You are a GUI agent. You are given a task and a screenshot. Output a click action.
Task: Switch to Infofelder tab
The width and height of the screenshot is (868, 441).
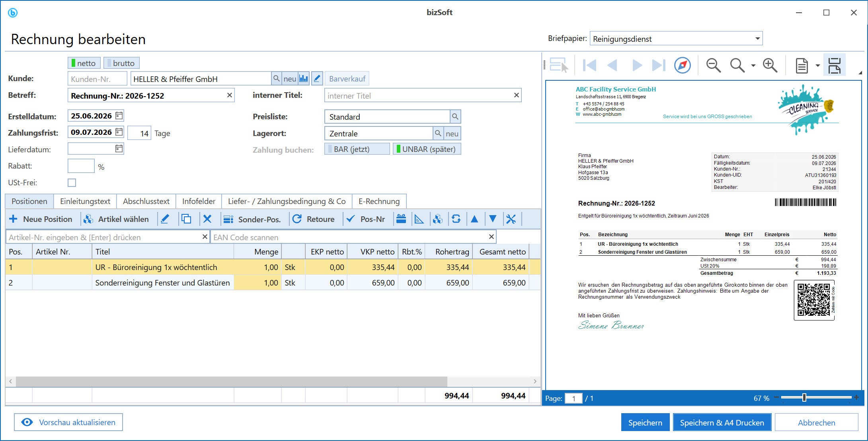(199, 201)
